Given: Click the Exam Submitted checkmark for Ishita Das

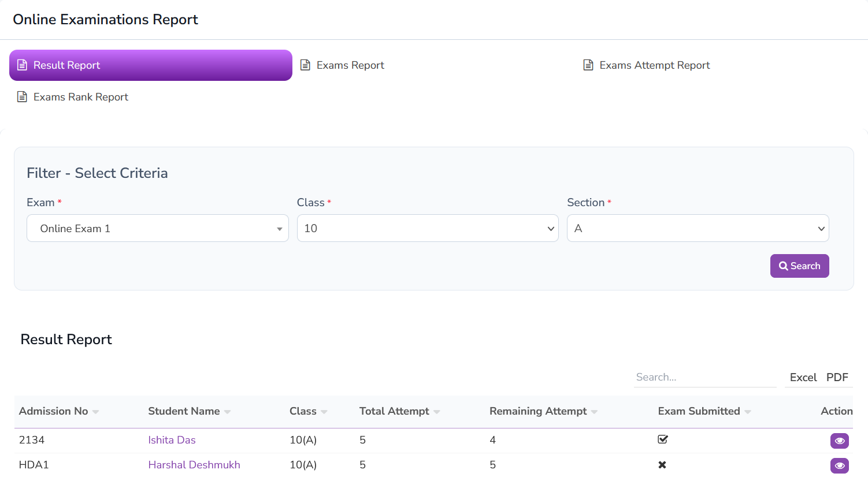Looking at the screenshot, I should [662, 439].
